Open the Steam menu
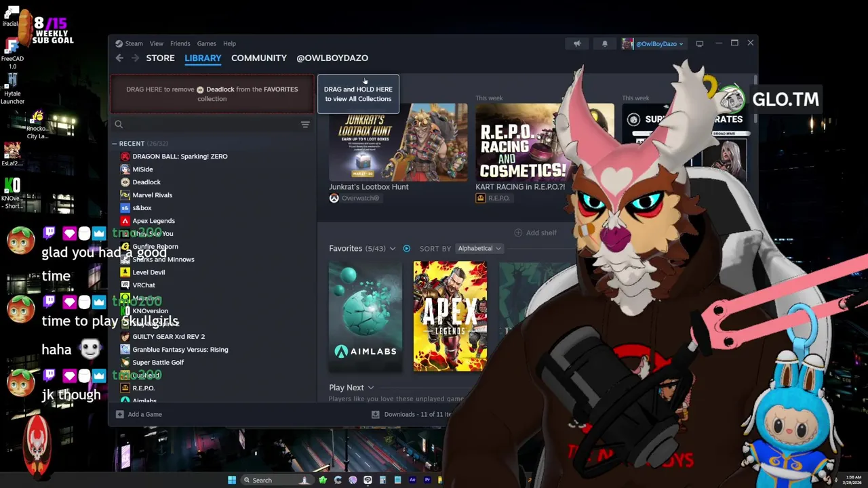This screenshot has width=868, height=488. point(134,43)
